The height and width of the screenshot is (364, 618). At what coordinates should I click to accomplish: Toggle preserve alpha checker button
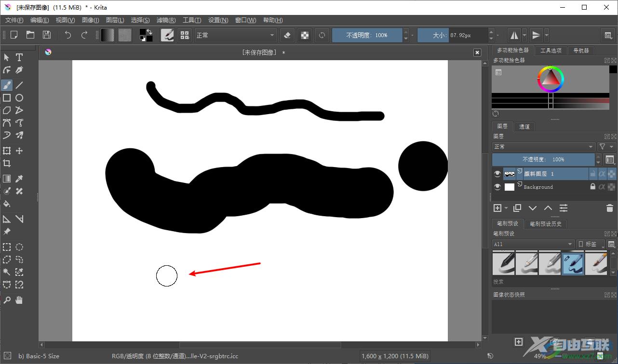click(x=305, y=35)
